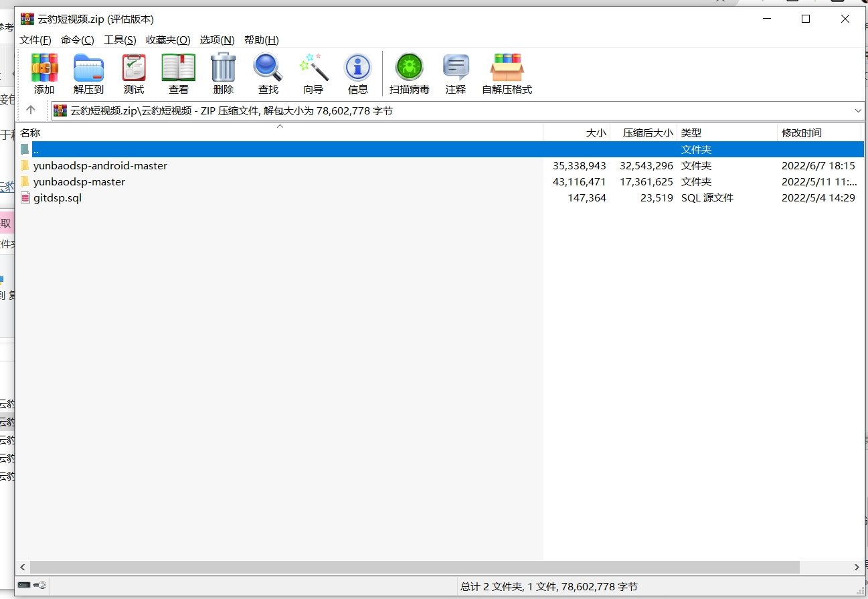Screen dimensions: 868x599
Task: Click the 扫描病毒 virus scan icon
Action: point(409,69)
